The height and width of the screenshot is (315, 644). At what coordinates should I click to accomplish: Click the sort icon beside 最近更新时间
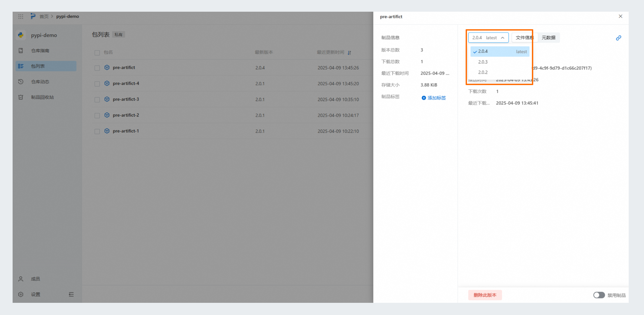349,53
